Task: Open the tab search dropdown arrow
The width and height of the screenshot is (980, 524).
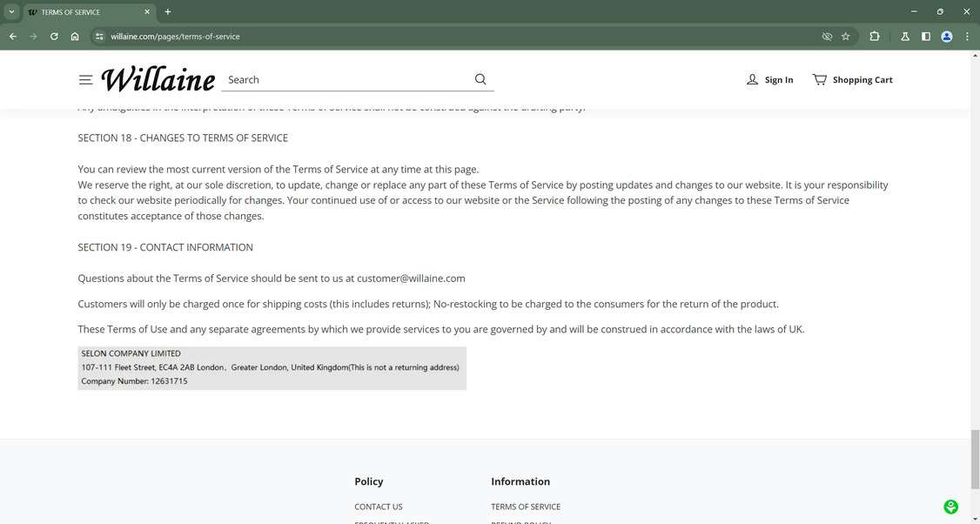Action: (x=11, y=12)
